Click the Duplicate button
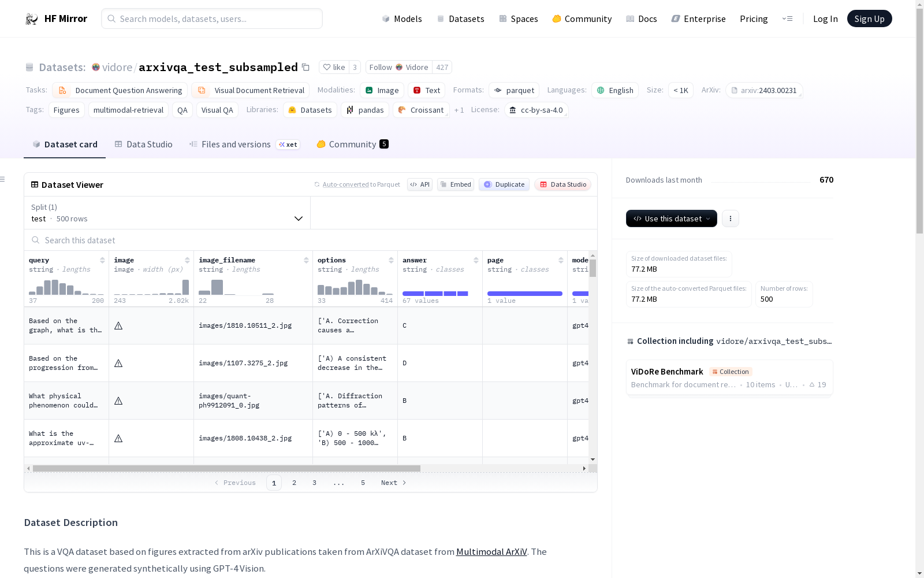The width and height of the screenshot is (924, 578). coord(504,185)
